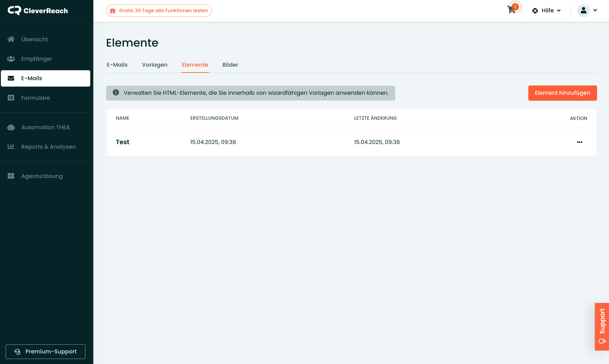Click the Agenturlösung grid icon
This screenshot has width=609, height=364.
tap(11, 176)
